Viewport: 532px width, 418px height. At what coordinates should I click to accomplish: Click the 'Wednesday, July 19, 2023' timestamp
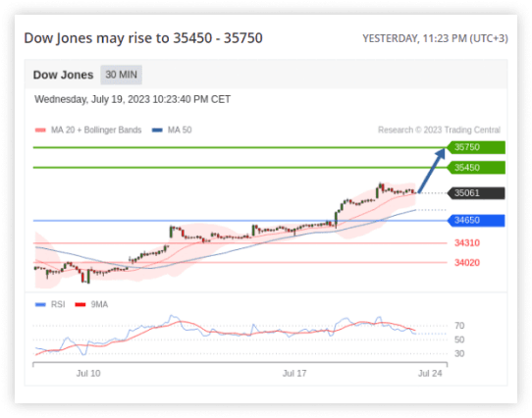pos(133,99)
